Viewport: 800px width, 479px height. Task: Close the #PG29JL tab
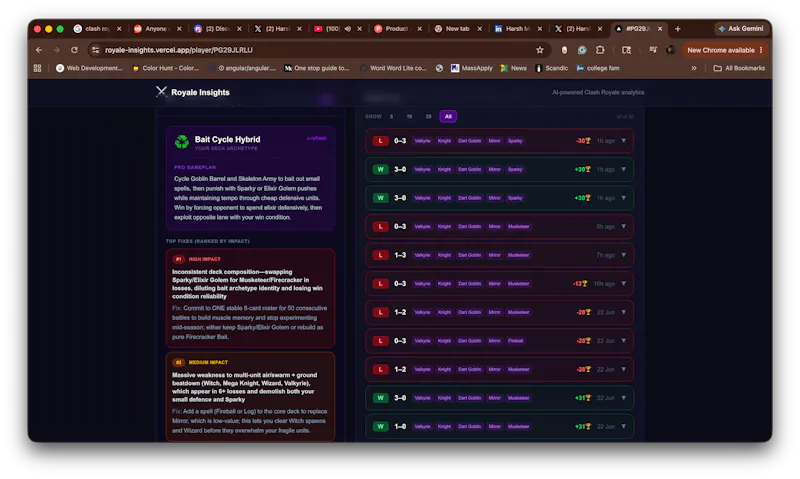point(660,29)
